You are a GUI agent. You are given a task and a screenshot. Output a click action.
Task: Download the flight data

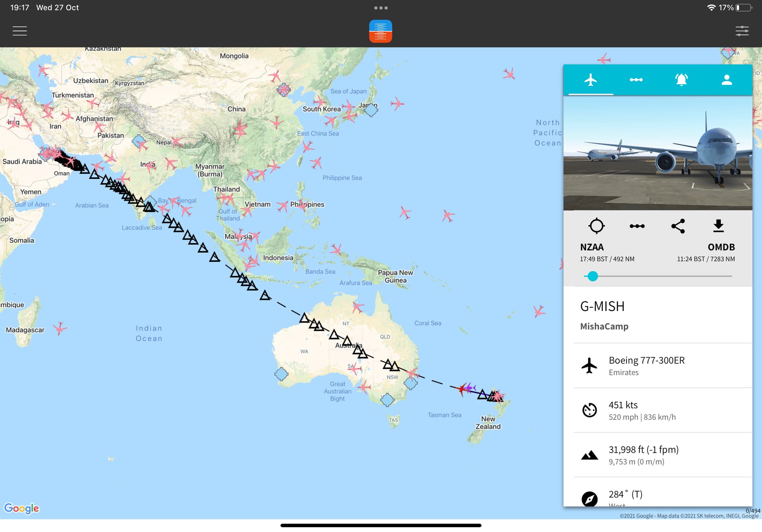coord(718,226)
